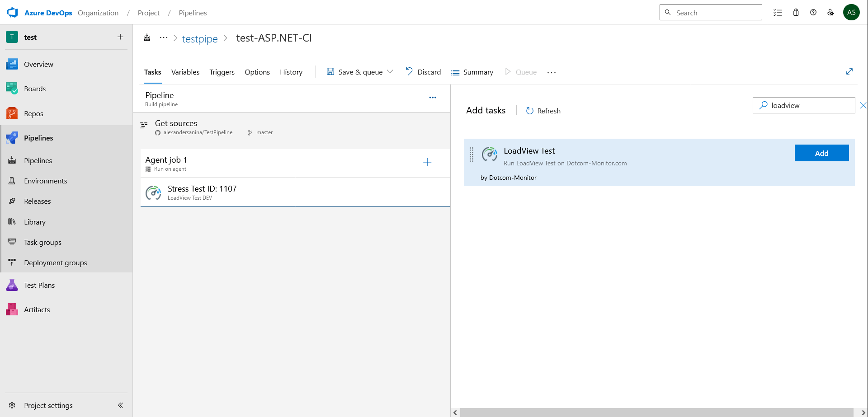The image size is (868, 417).
Task: Click the Project breadcrumb link
Action: tap(149, 13)
